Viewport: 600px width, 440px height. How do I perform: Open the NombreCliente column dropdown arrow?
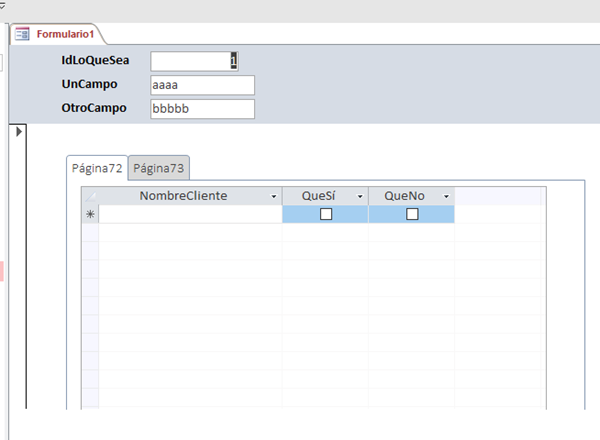point(274,196)
